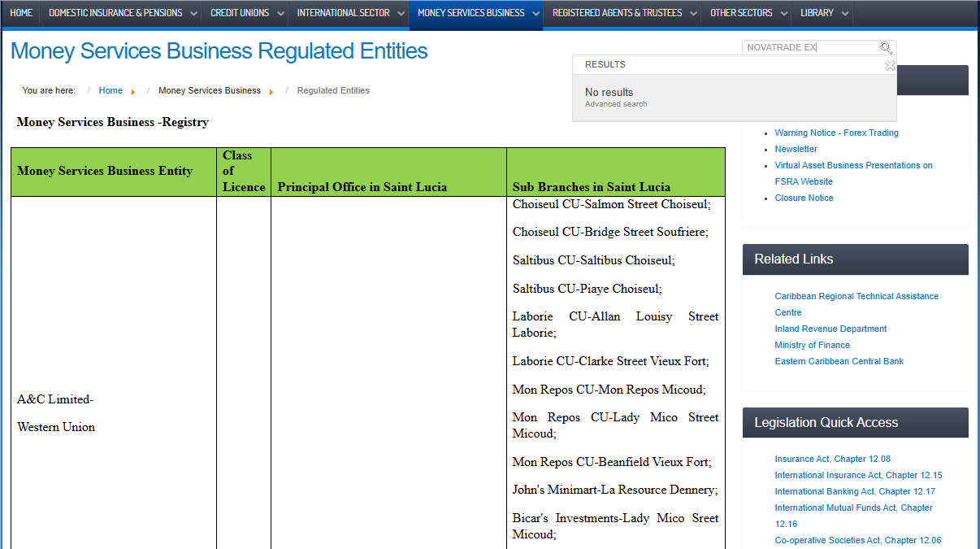Select Choiseul CU-Bridge Street Soufriere entry
This screenshot has width=980, height=549.
(x=610, y=232)
